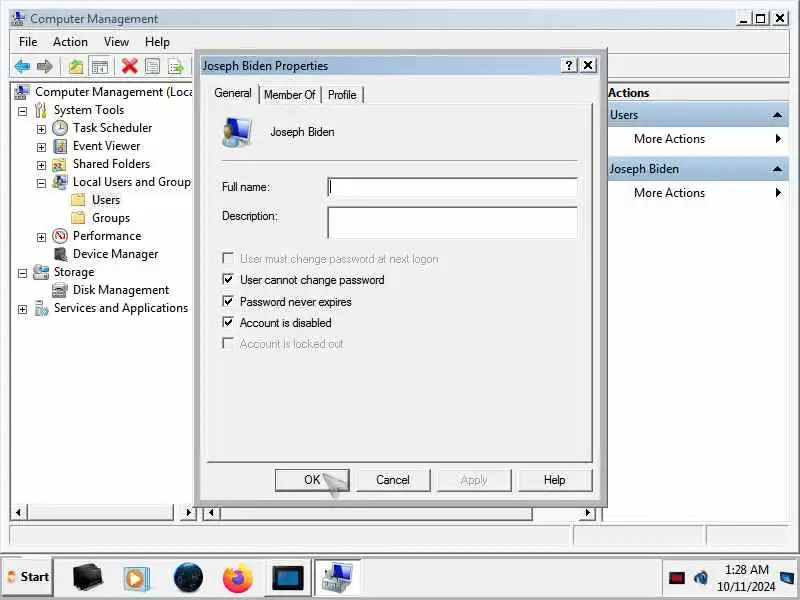Image resolution: width=800 pixels, height=600 pixels.
Task: Click left arrow of tree pane scrollbar
Action: tap(18, 512)
